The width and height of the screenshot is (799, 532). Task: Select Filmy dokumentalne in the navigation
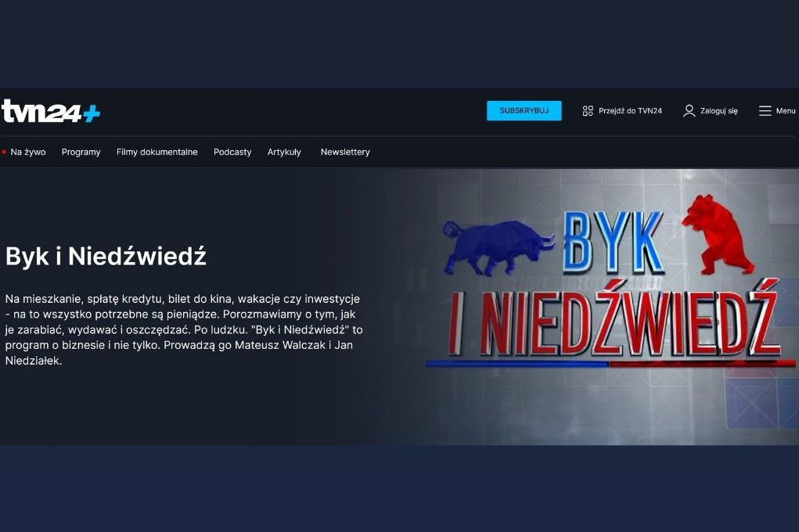point(157,152)
